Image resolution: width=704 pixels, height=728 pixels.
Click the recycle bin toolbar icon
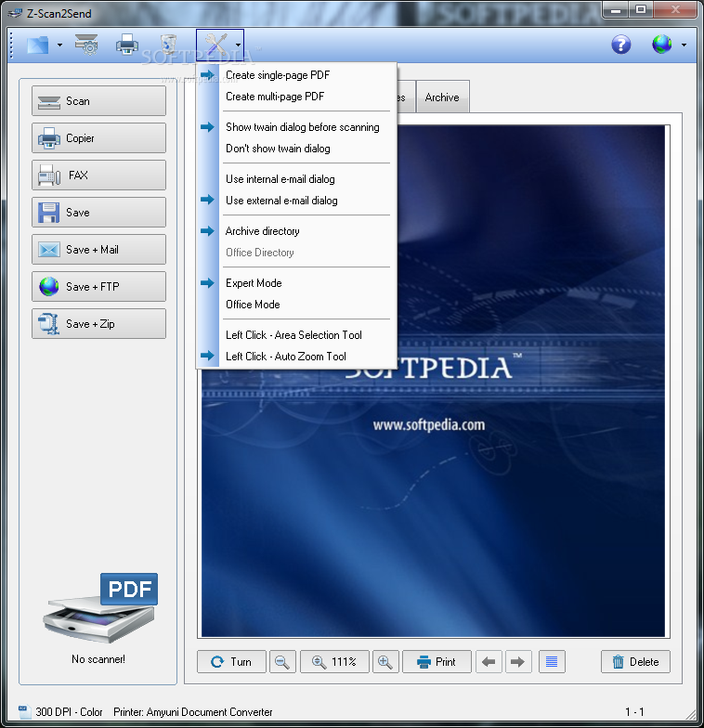[x=168, y=45]
